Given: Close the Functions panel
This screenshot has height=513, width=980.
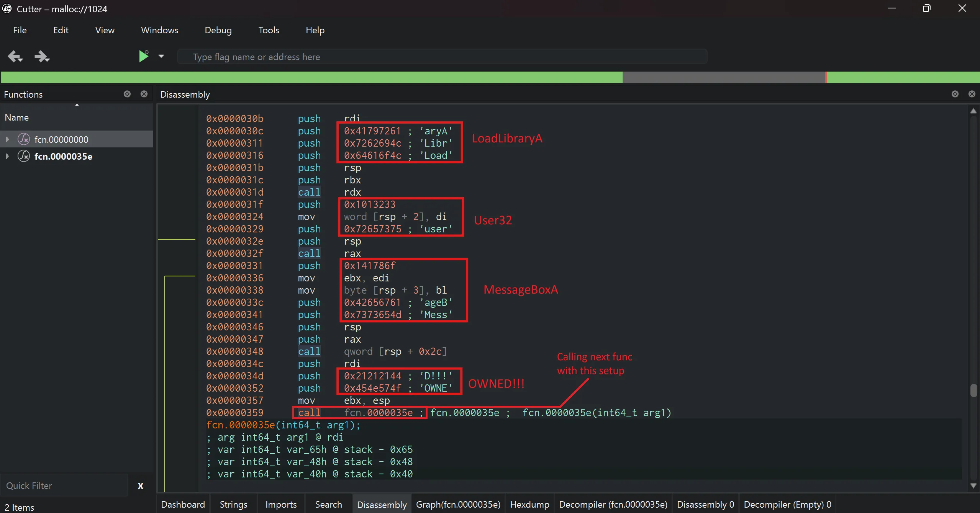Looking at the screenshot, I should pyautogui.click(x=144, y=94).
